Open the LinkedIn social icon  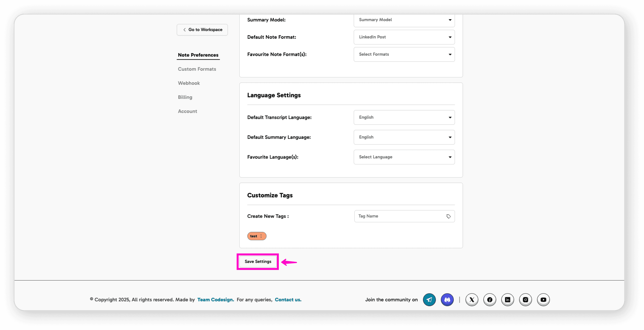point(508,299)
